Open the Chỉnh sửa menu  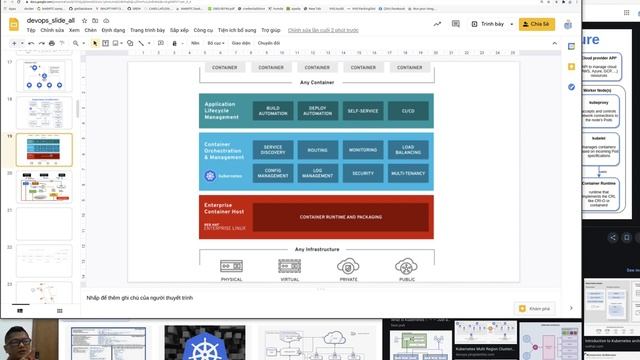52,30
